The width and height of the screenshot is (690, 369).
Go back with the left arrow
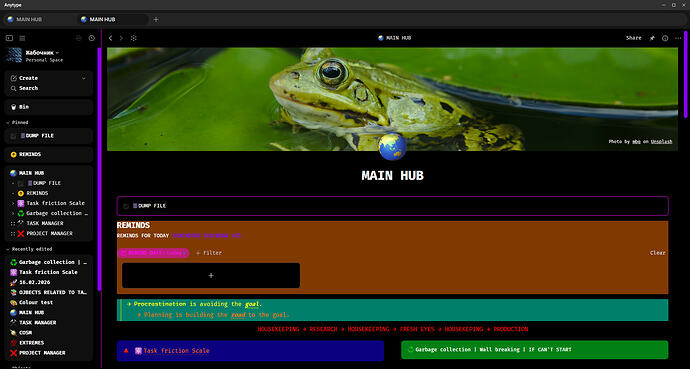point(110,38)
